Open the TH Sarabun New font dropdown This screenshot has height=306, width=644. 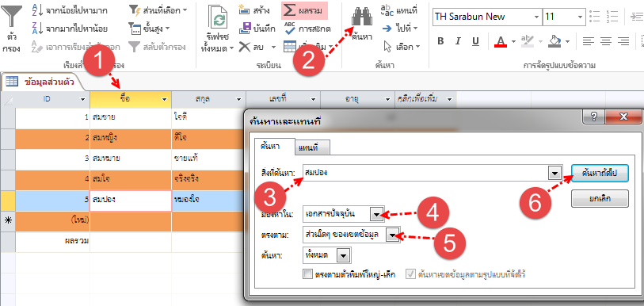537,17
